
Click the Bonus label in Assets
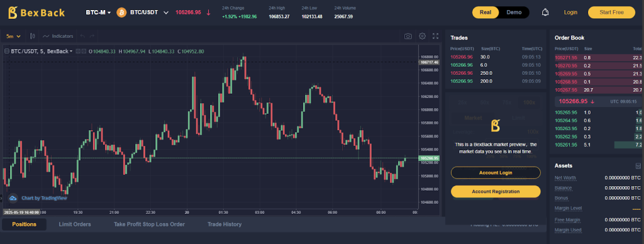pos(562,198)
